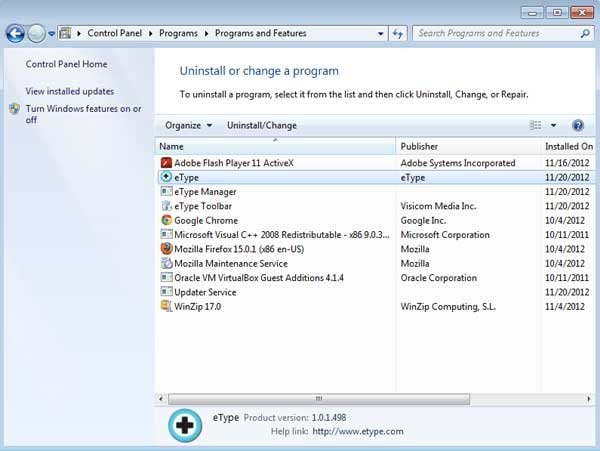
Task: Select Mozilla Maintenance Service entry
Action: [x=376, y=263]
